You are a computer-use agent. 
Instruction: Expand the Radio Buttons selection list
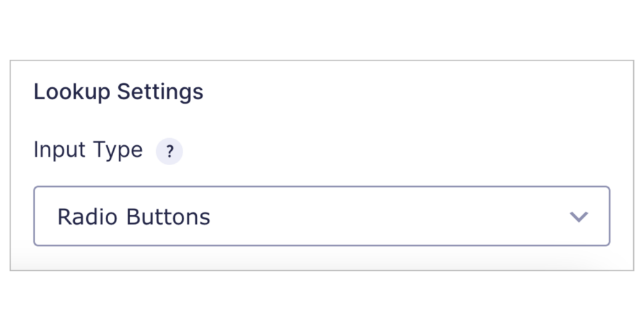click(x=321, y=216)
